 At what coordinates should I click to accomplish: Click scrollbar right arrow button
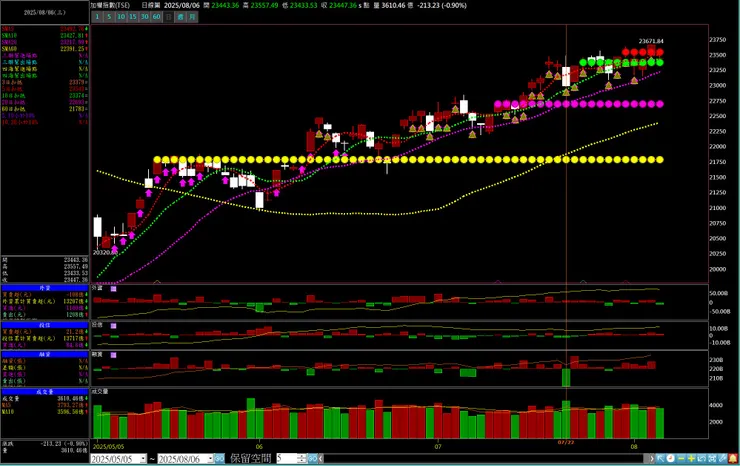tap(652, 458)
